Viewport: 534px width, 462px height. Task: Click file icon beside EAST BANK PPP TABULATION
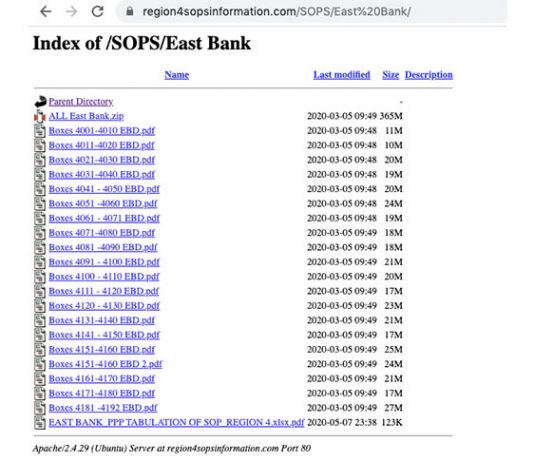40,423
